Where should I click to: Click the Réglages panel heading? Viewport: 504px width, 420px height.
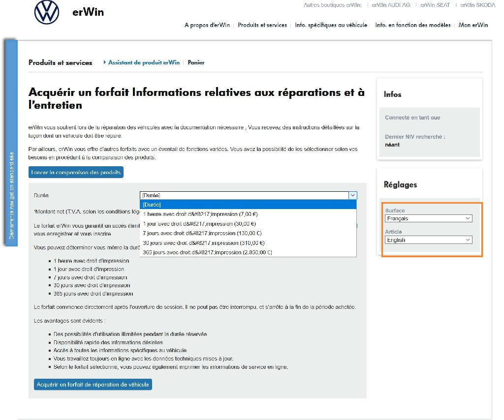400,184
